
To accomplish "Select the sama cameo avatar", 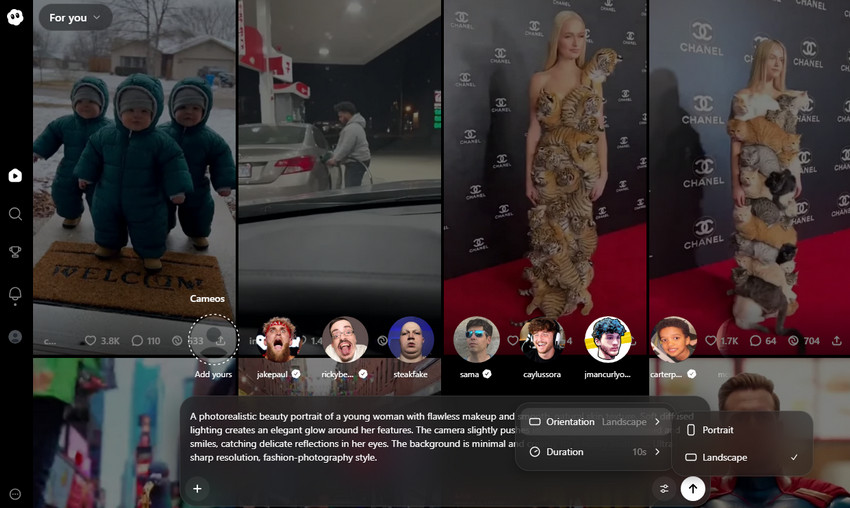I will pyautogui.click(x=476, y=339).
